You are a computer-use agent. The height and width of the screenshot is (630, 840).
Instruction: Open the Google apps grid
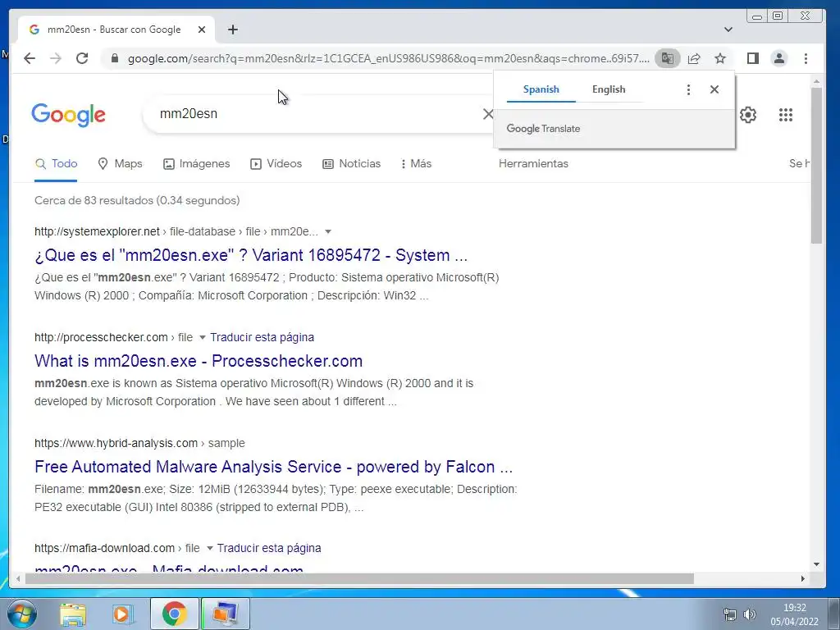coord(785,115)
